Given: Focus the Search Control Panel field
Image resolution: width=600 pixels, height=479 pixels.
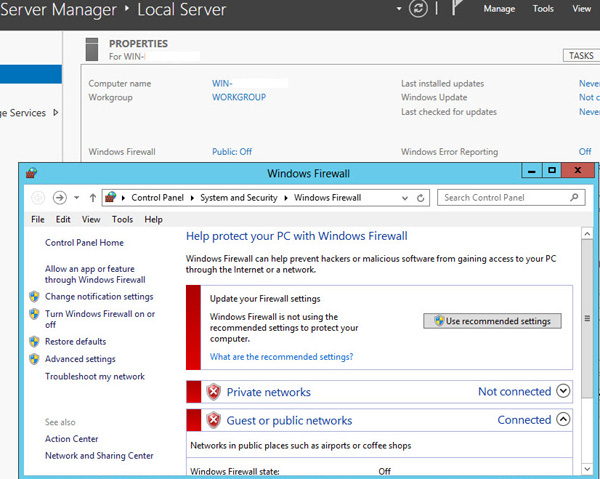Looking at the screenshot, I should [511, 198].
